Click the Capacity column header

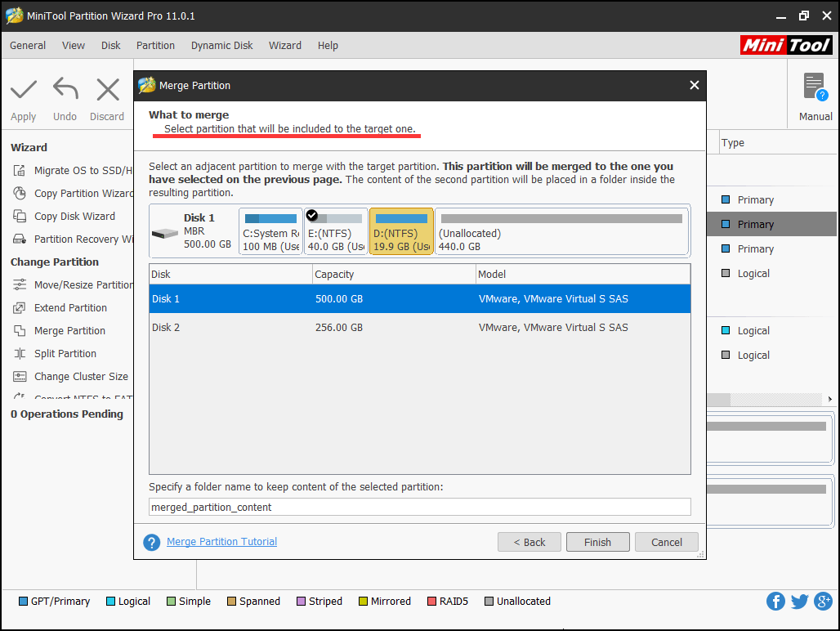(x=395, y=275)
